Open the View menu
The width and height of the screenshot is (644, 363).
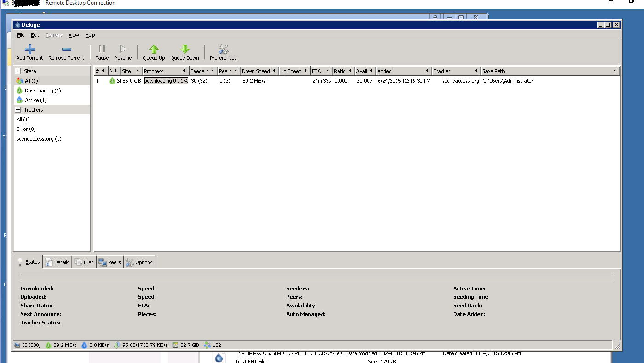click(74, 35)
